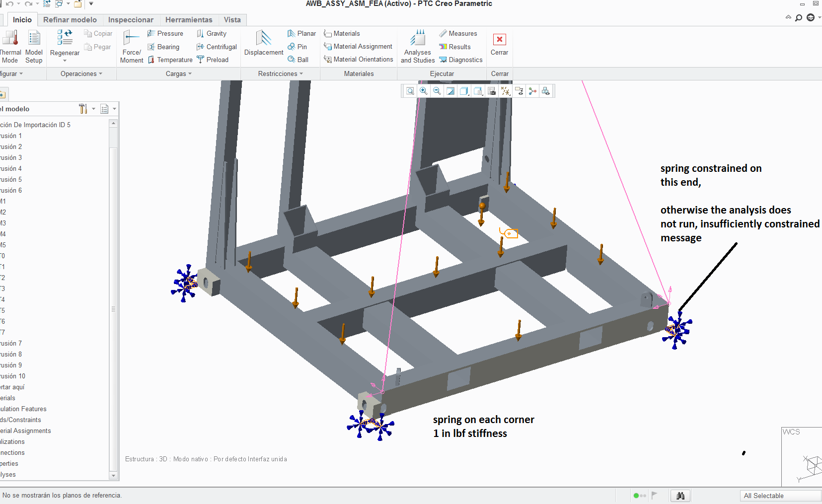Open Analyses and Studies
Viewport: 822px width, 504px height.
tap(418, 47)
